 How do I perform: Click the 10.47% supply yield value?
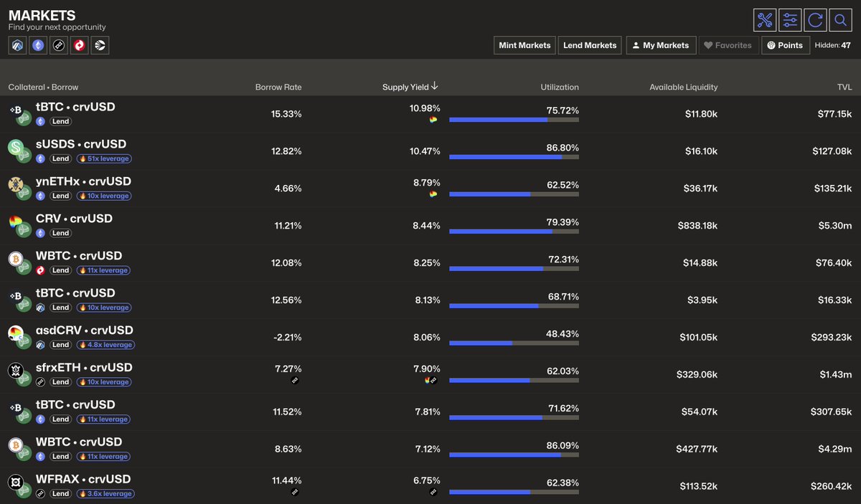tap(425, 151)
